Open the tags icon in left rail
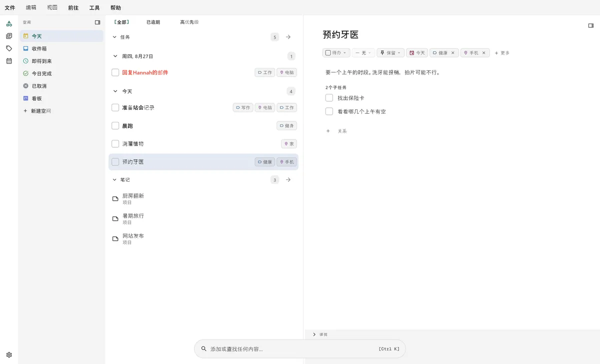This screenshot has width=600, height=364. pos(9,48)
